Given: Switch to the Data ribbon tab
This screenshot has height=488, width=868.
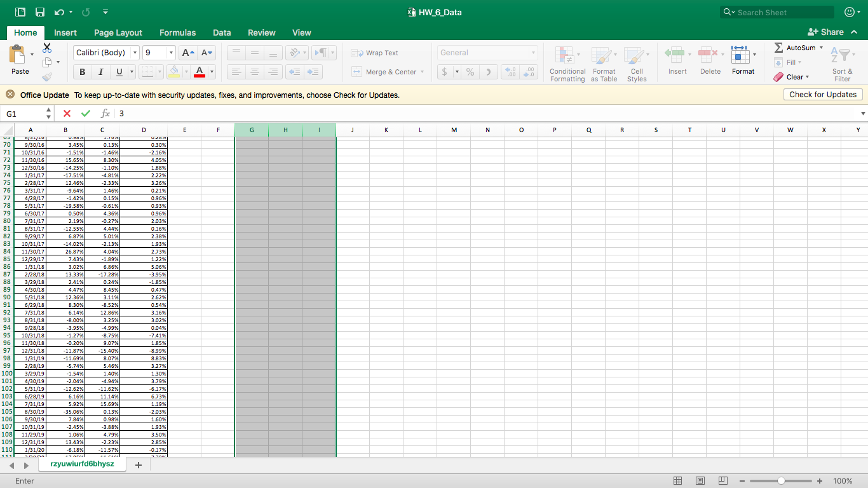Looking at the screenshot, I should click(222, 32).
